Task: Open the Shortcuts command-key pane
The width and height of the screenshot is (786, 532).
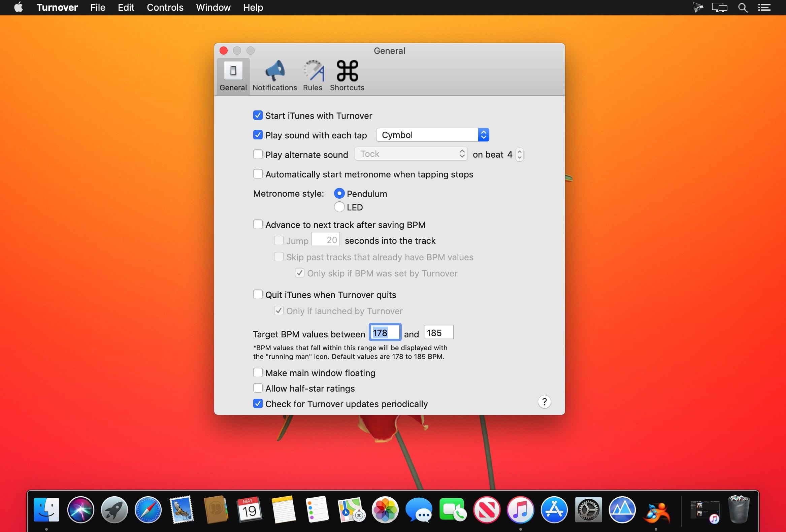Action: click(347, 76)
